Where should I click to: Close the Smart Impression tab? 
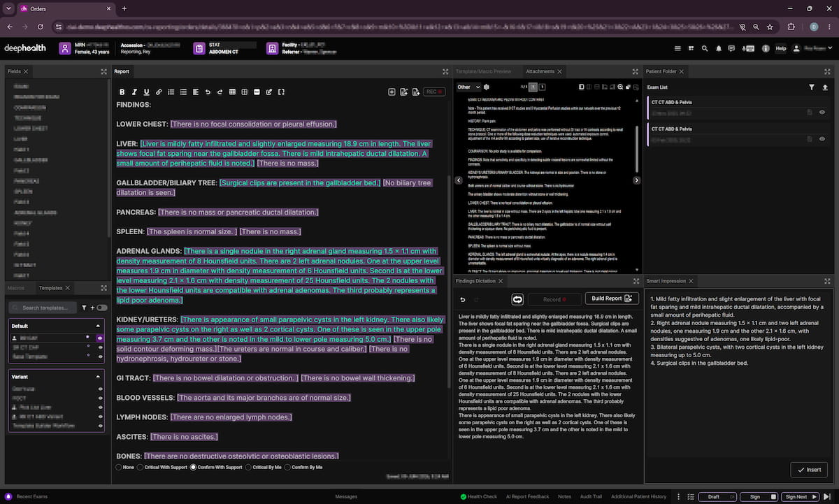(x=691, y=281)
